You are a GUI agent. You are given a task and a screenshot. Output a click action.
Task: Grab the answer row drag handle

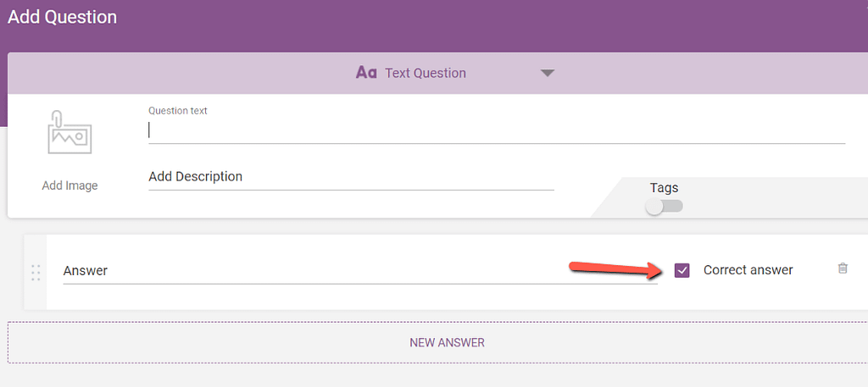click(x=36, y=272)
